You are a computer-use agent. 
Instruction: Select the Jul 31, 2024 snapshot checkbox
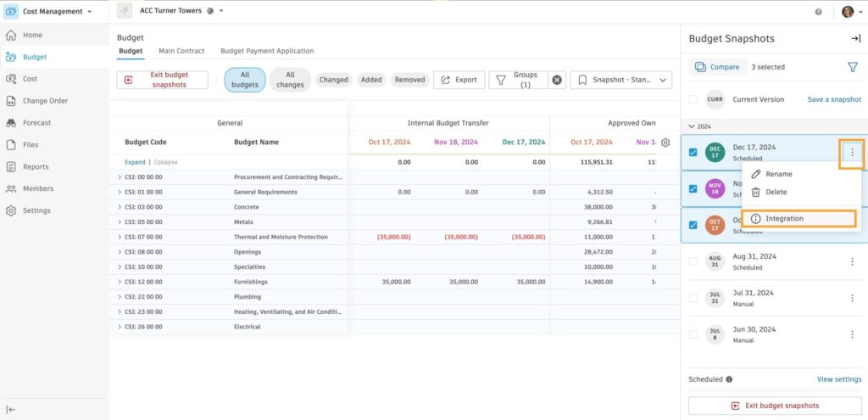click(x=693, y=298)
